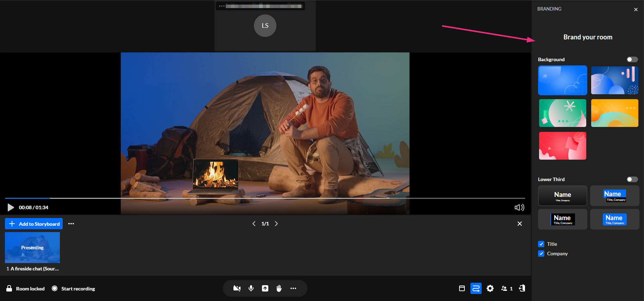Open the storyboard three-dot menu
Screen dimensions: 644x301
point(71,224)
